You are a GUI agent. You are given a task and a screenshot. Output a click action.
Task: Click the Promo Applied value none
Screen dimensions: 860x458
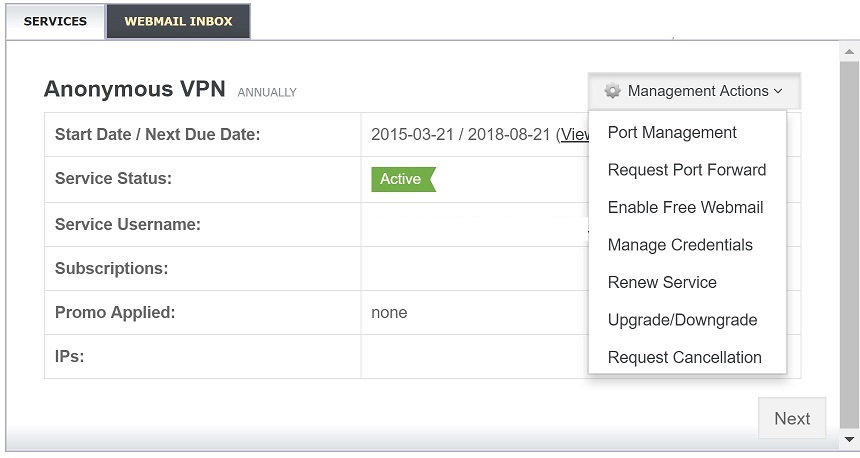(389, 313)
